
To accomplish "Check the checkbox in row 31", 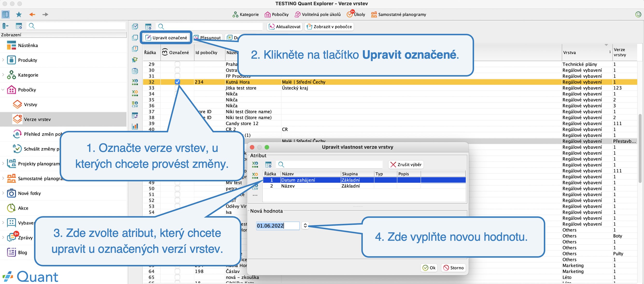I will 177,76.
